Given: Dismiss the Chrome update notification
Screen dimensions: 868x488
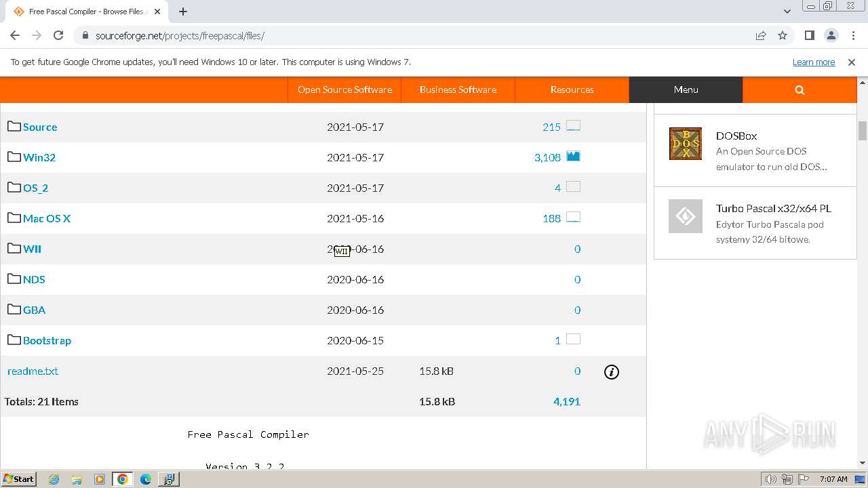Looking at the screenshot, I should point(852,62).
